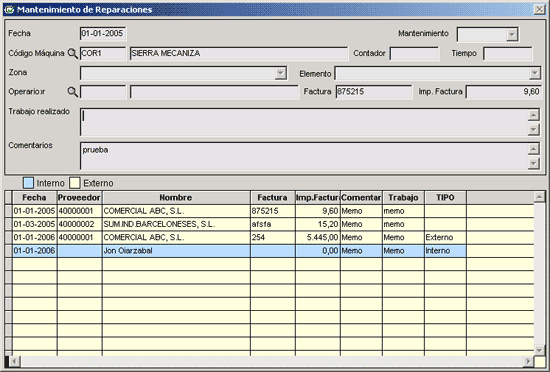Click the 5.445,00 amount cell
550x372 pixels.
317,237
